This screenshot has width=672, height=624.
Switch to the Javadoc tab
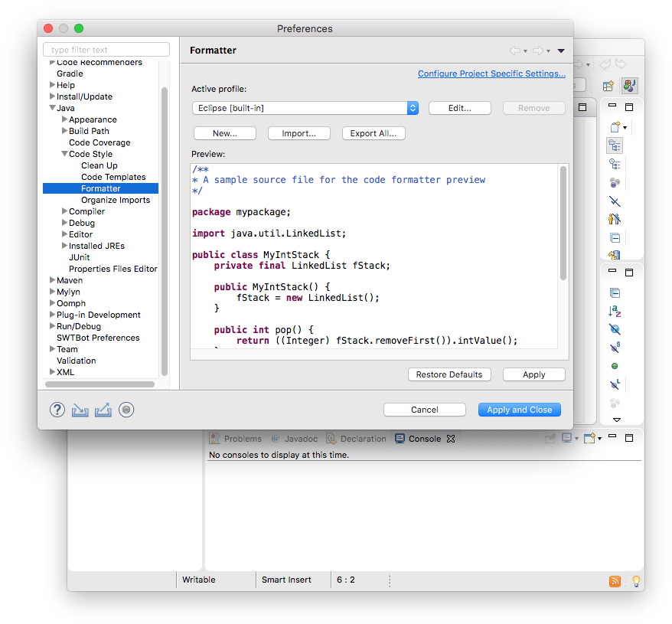click(295, 439)
